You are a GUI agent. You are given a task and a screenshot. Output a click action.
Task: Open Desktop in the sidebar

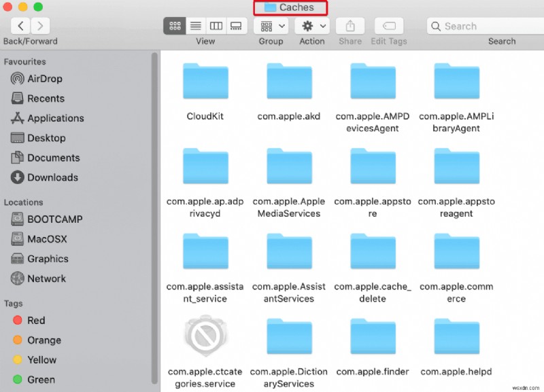click(38, 138)
